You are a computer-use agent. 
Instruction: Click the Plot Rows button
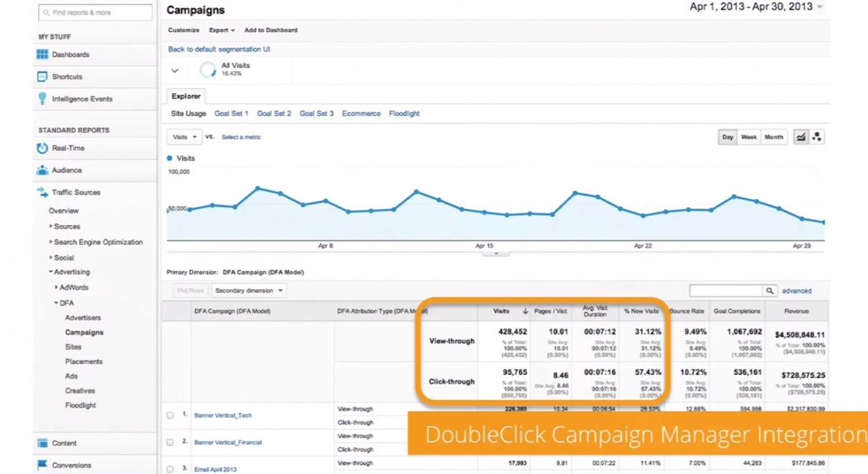(x=190, y=291)
